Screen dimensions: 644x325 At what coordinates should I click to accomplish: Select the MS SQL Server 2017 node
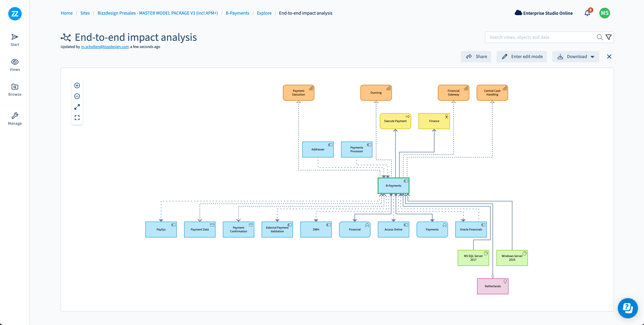click(x=473, y=258)
